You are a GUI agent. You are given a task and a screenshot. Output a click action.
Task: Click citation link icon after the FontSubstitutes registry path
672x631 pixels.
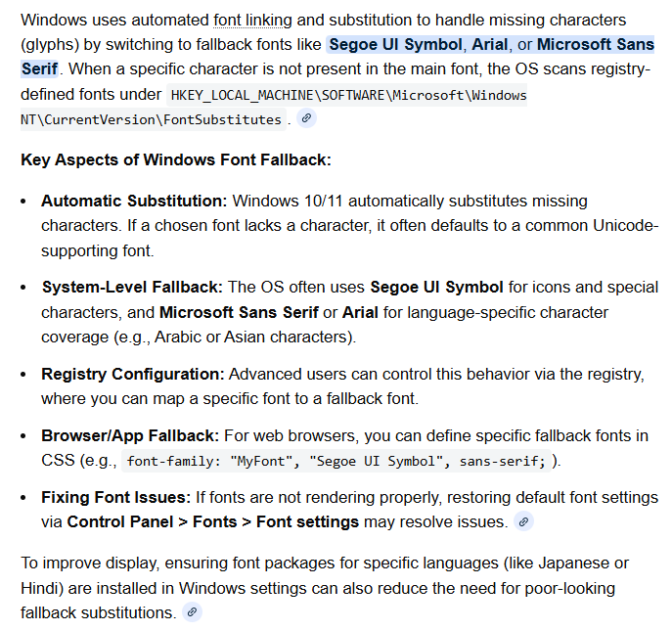pos(307,118)
